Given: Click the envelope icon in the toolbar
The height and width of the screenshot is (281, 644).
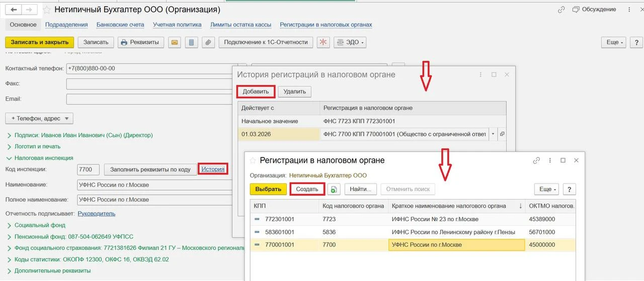Looking at the screenshot, I should pyautogui.click(x=175, y=42).
